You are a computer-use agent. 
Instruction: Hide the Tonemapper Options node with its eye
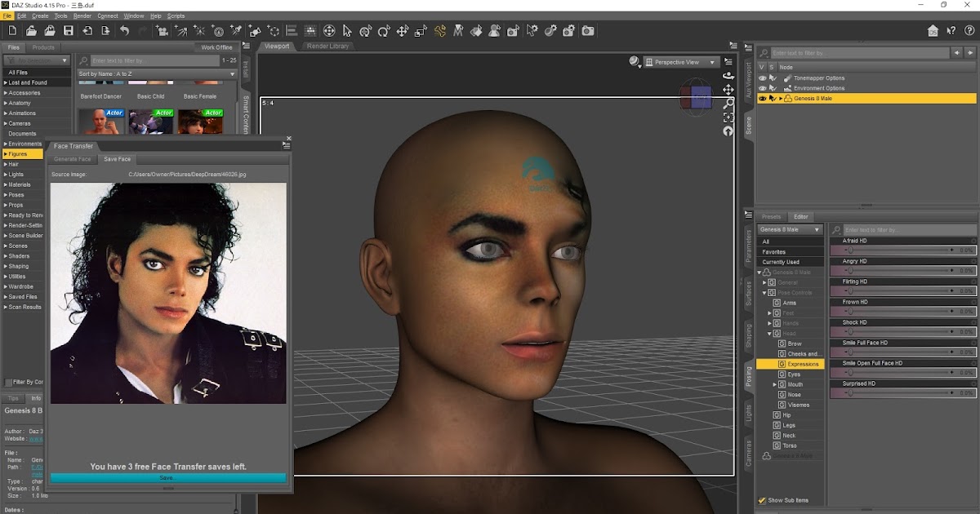tap(763, 78)
